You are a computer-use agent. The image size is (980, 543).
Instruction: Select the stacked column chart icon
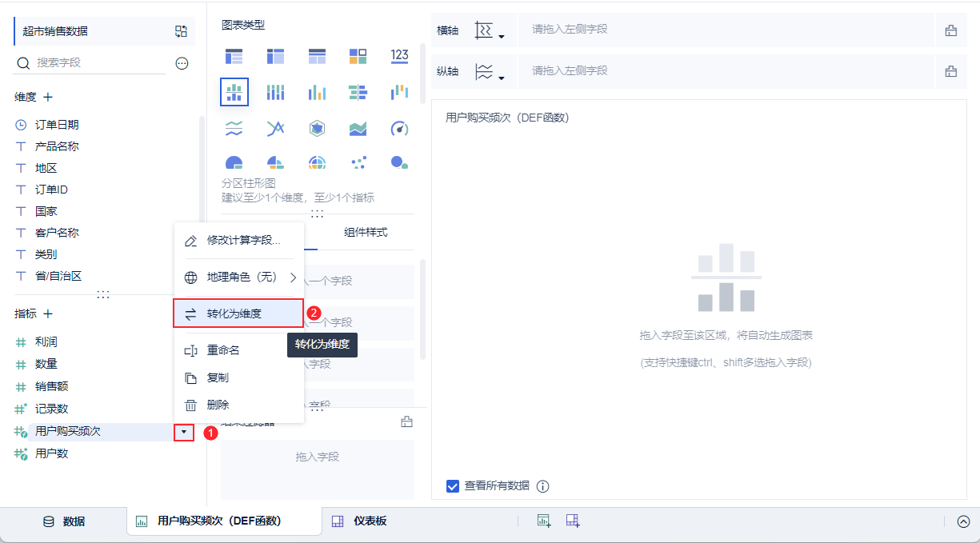275,92
